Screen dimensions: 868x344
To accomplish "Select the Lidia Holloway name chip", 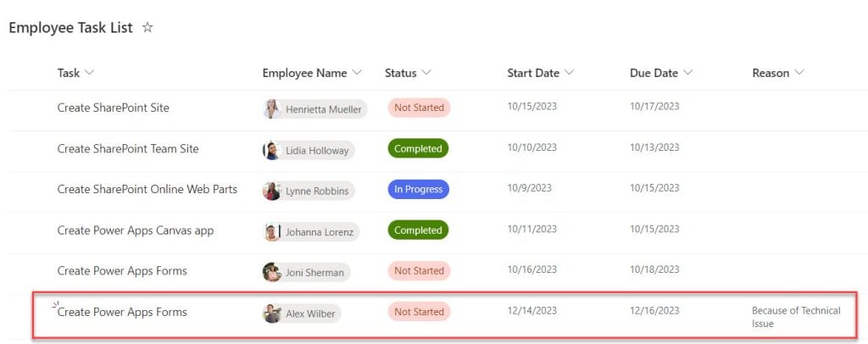I will pyautogui.click(x=309, y=150).
